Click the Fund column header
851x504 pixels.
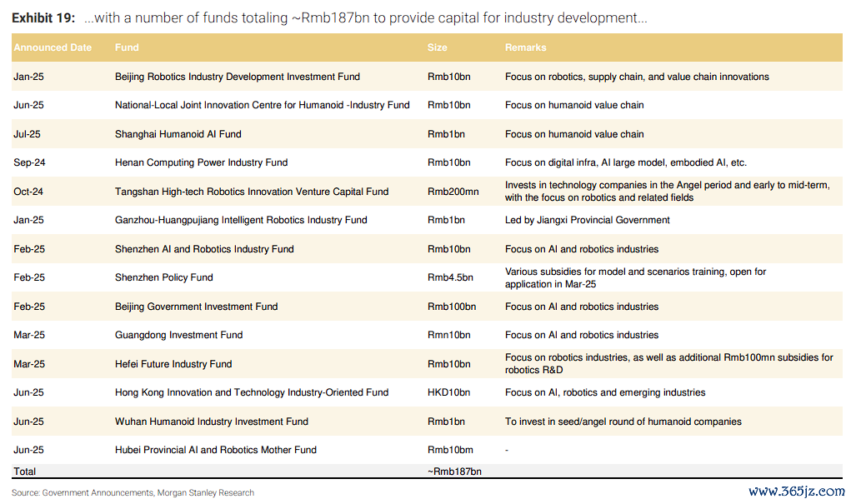[x=127, y=47]
